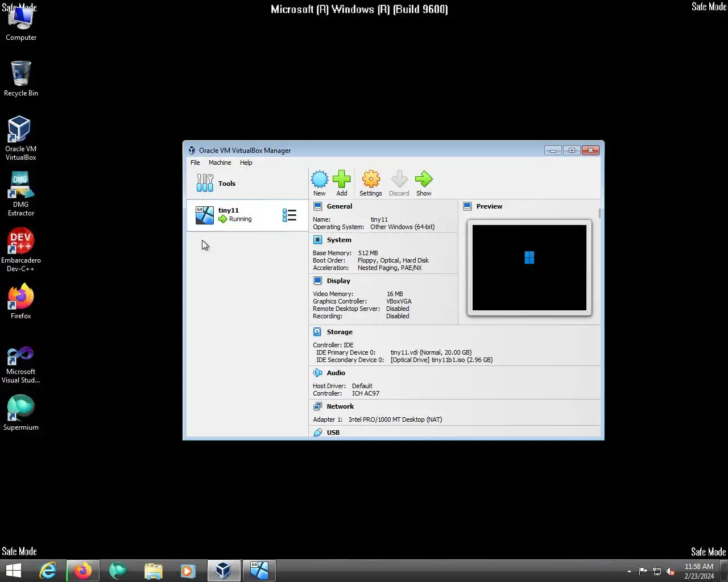Click the Storage section disk icon
Viewport: 728px width, 582px height.
click(x=318, y=332)
